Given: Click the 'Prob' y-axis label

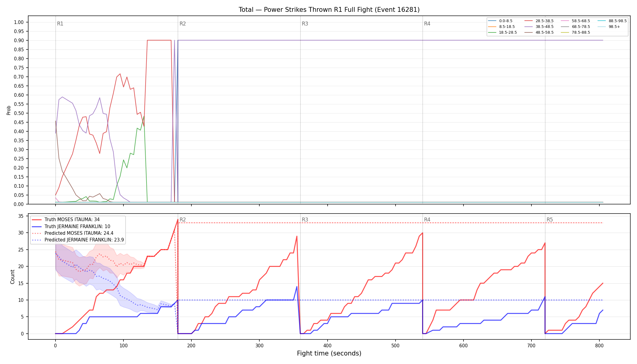Looking at the screenshot, I should (x=8, y=110).
